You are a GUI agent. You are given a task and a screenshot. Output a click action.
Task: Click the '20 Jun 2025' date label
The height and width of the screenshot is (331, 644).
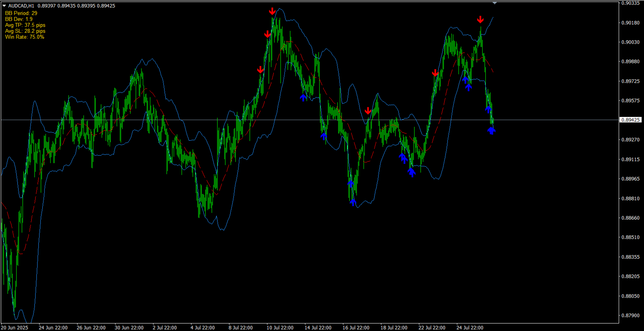point(15,327)
